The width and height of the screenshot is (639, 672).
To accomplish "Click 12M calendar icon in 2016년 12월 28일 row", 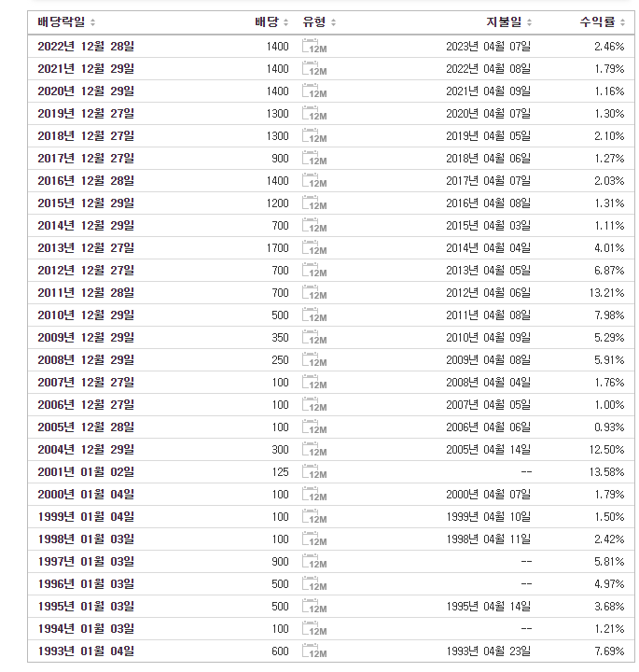I will coord(314,181).
